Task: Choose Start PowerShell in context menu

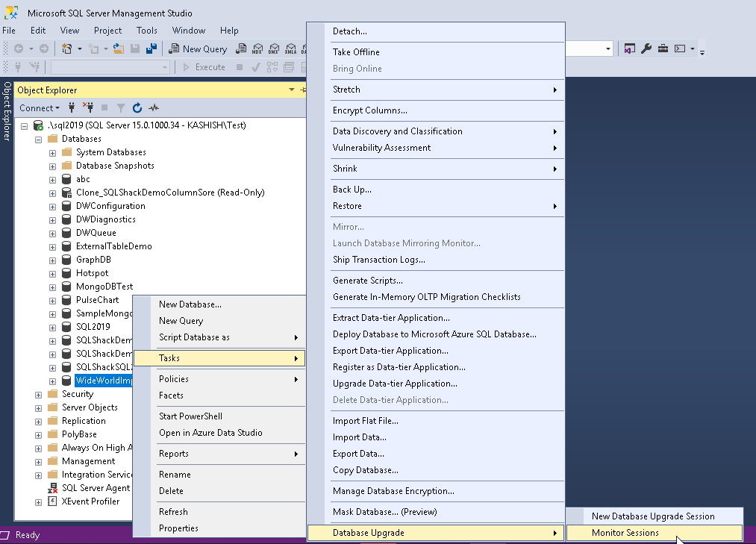Action: (x=219, y=416)
